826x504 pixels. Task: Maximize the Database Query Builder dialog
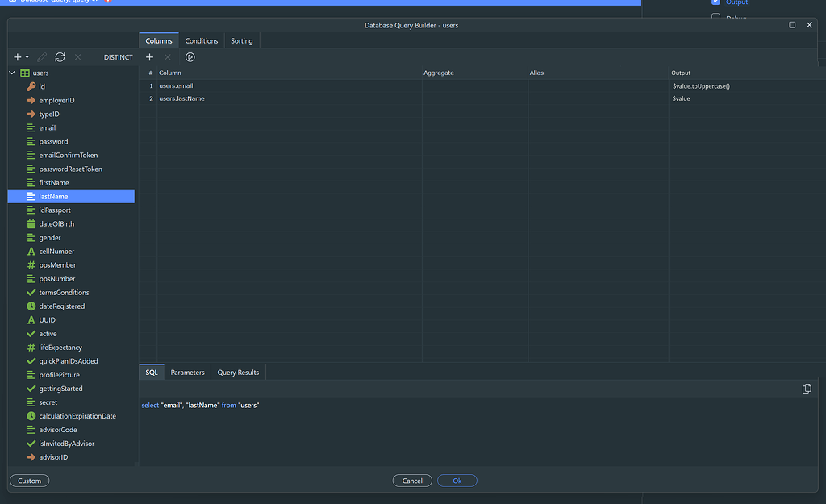pyautogui.click(x=792, y=25)
